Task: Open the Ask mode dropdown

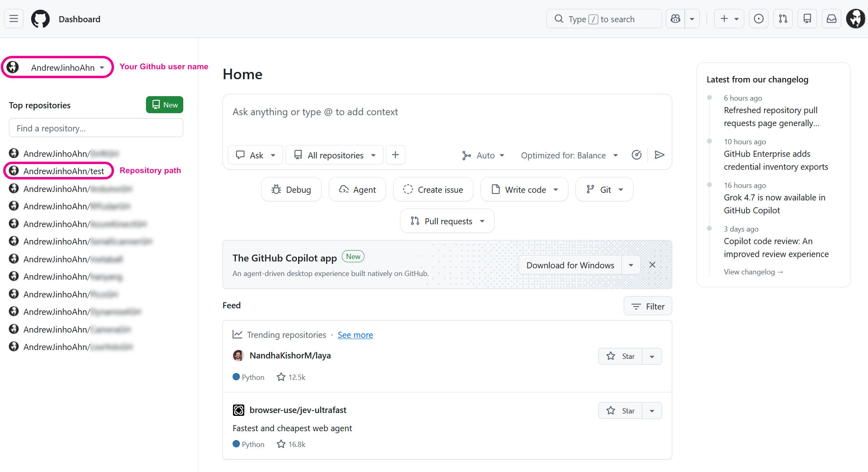Action: (255, 155)
